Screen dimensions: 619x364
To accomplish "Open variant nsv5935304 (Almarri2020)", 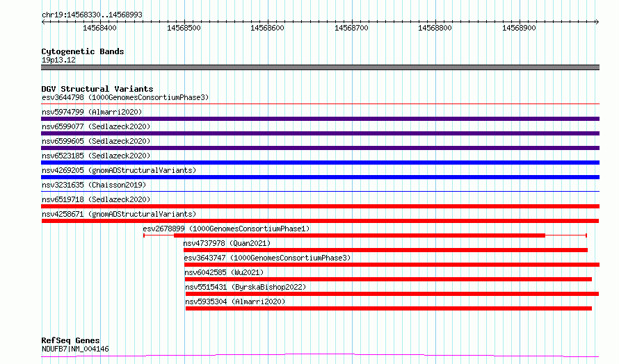I will [x=235, y=301].
